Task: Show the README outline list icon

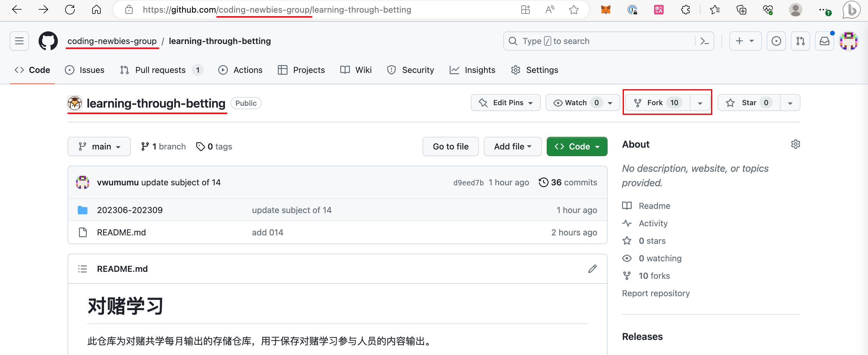Action: tap(83, 269)
